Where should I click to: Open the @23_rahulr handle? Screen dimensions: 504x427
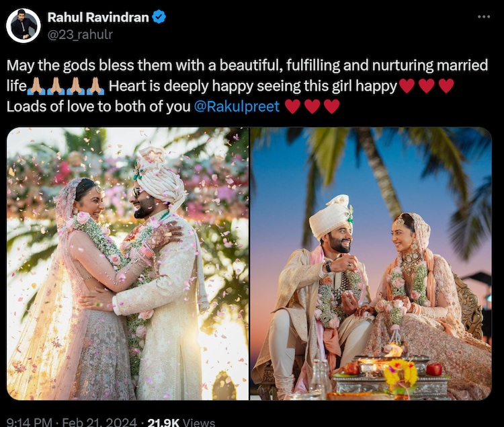pyautogui.click(x=80, y=34)
